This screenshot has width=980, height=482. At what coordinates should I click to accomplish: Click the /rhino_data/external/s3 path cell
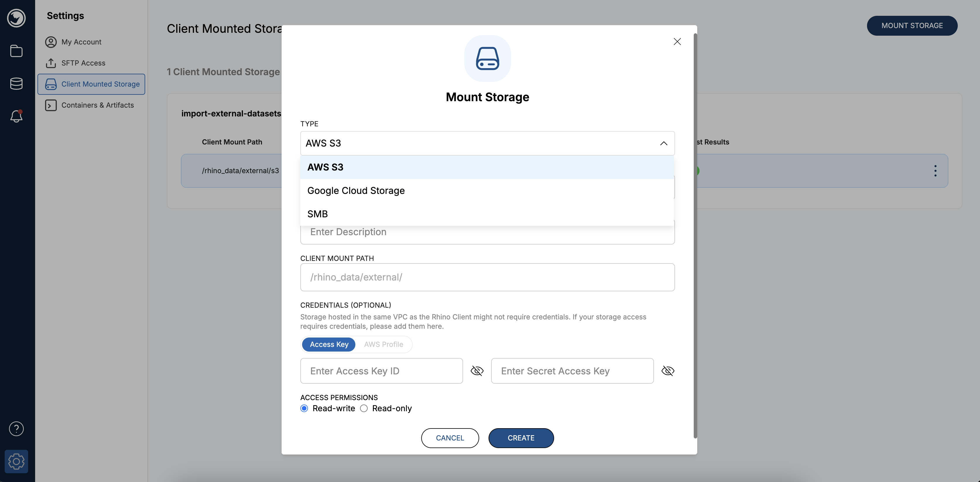[240, 171]
